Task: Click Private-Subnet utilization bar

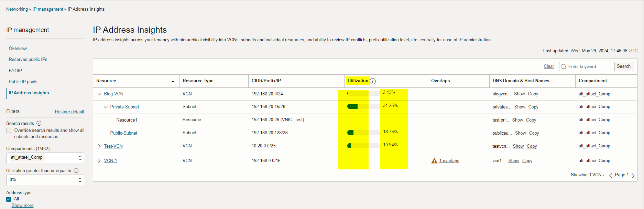Action: pyautogui.click(x=363, y=106)
